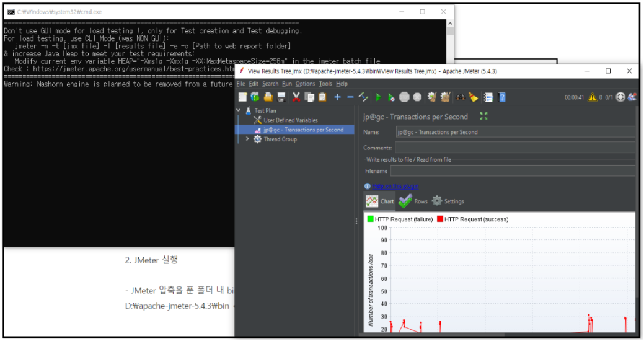
Task: Click the cmd.exe window scrollbar thumb
Action: [x=450, y=32]
